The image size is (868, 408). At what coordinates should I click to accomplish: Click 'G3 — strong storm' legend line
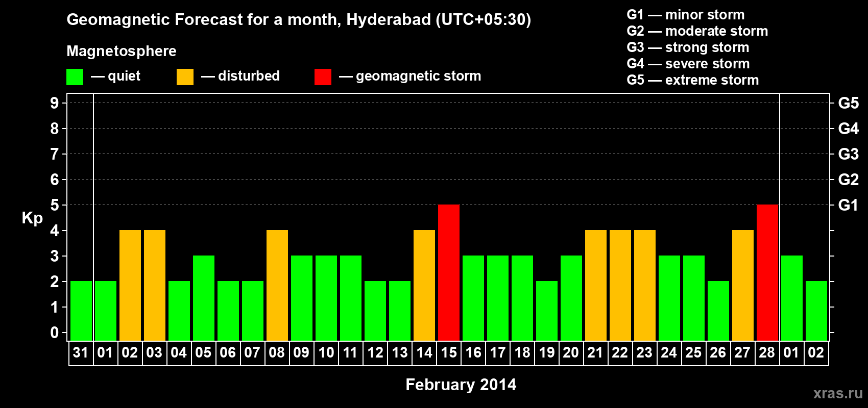[688, 47]
